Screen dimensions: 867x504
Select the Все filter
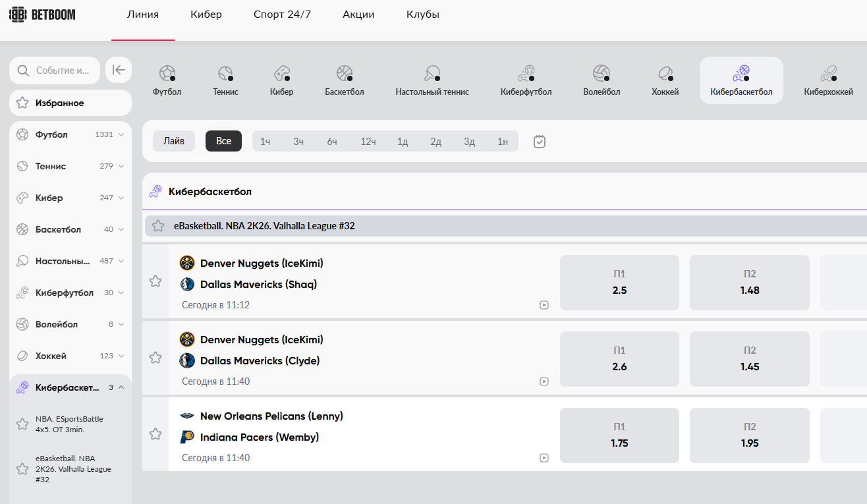tap(223, 141)
